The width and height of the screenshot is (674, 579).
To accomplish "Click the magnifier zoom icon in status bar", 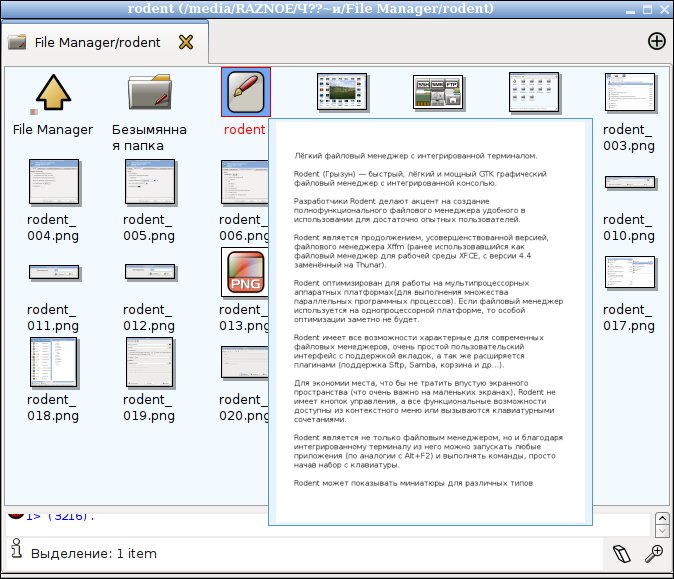I will [x=654, y=554].
